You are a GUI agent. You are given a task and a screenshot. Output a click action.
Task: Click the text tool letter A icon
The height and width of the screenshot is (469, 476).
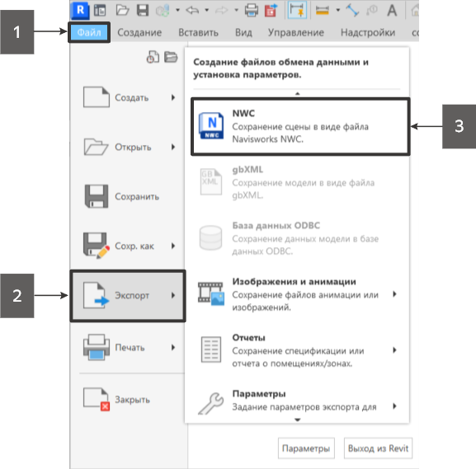392,11
